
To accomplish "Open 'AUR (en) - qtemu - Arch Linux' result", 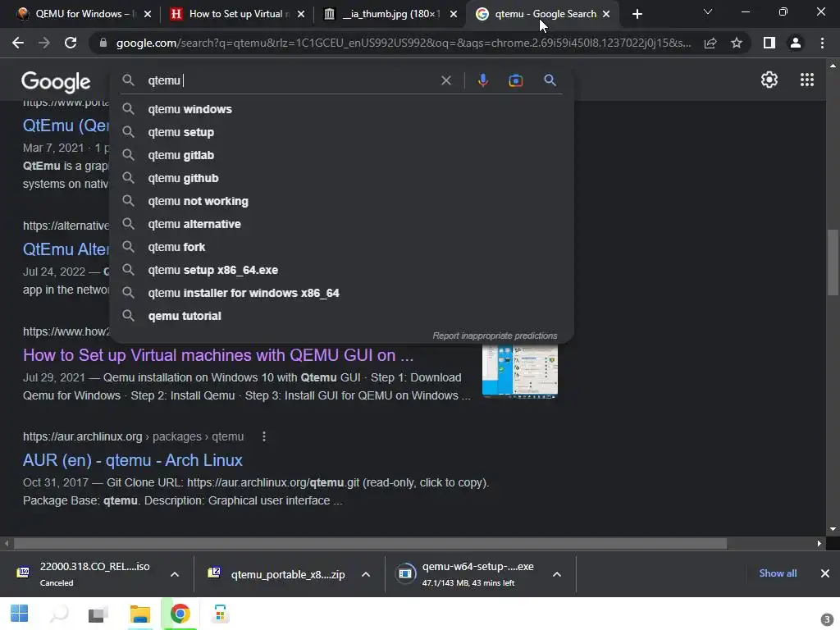I will pos(132,460).
